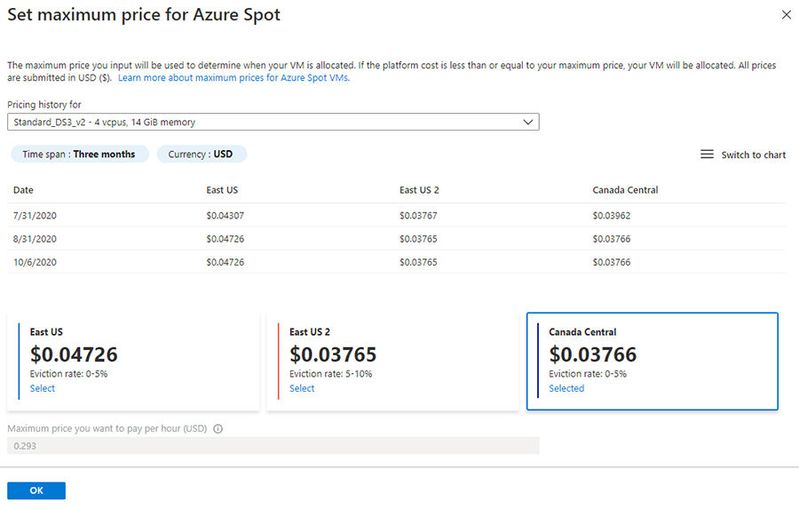Click the Set maximum price for Azure Spot title
Screen dimensions: 799x509
[144, 15]
